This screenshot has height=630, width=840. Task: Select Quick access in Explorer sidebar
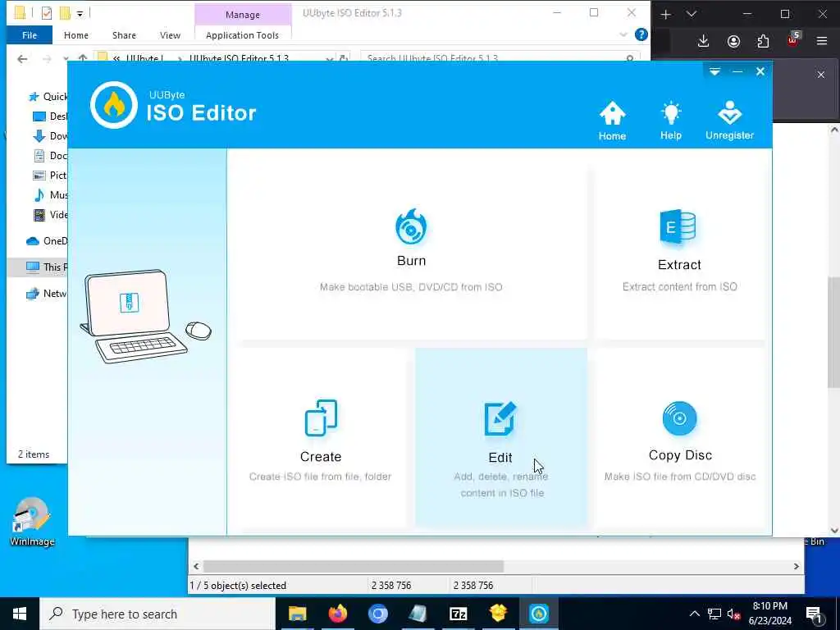(x=48, y=97)
